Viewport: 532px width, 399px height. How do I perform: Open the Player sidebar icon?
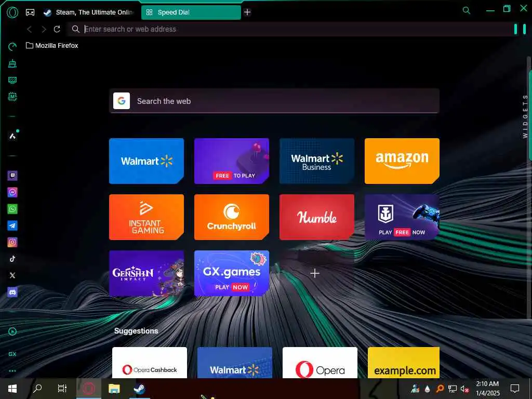coord(12,331)
